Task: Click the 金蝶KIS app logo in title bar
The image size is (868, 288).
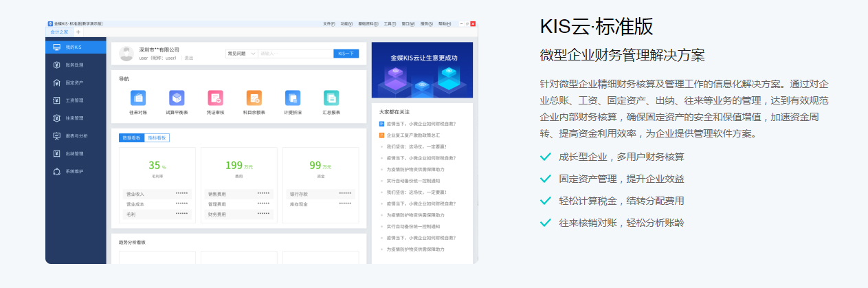Action: [50, 23]
